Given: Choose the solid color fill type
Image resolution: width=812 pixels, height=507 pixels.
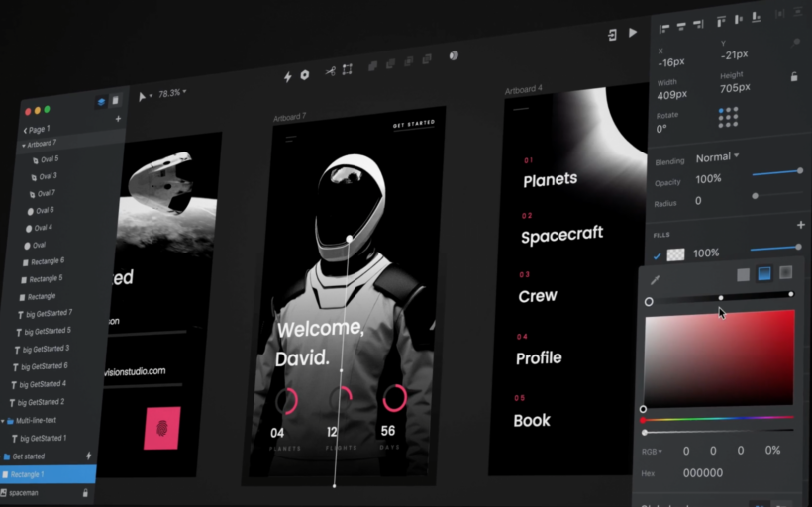Looking at the screenshot, I should coord(743,274).
